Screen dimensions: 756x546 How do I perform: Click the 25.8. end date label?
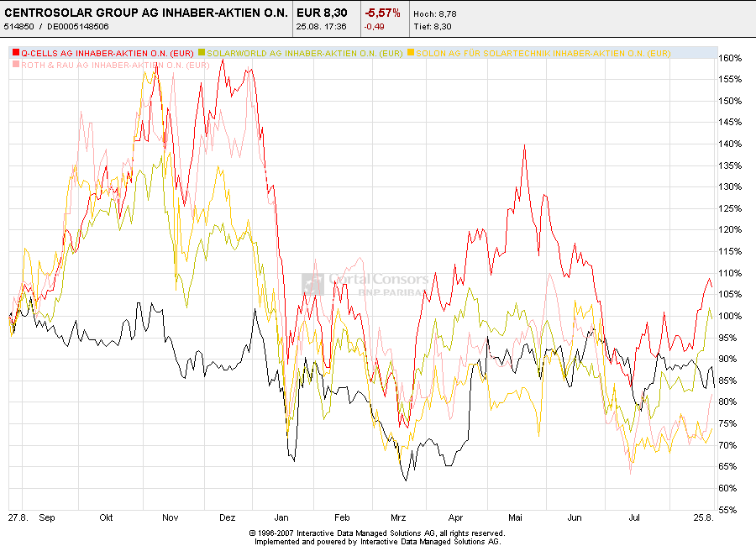pyautogui.click(x=704, y=517)
